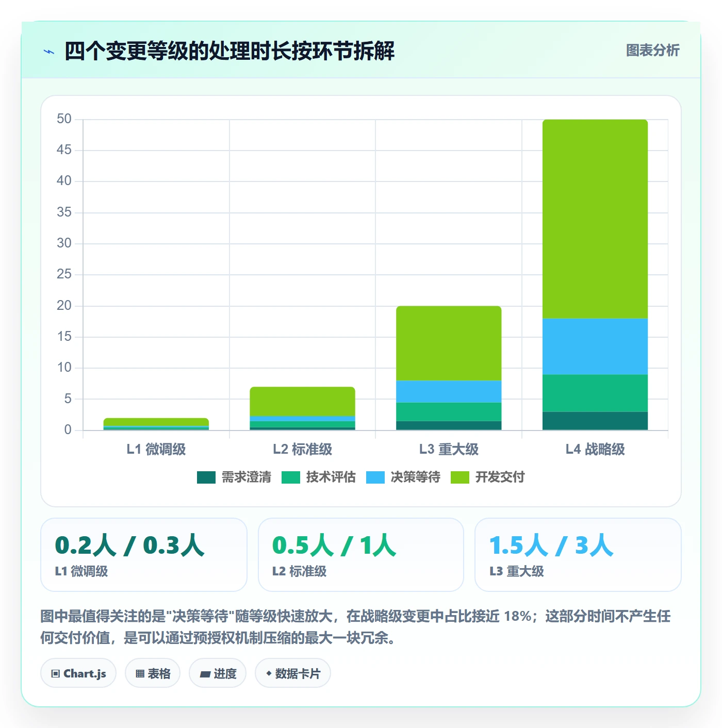Click the 技术评估 segment of L3 重大级 bar
722x728 pixels.
coord(449,412)
